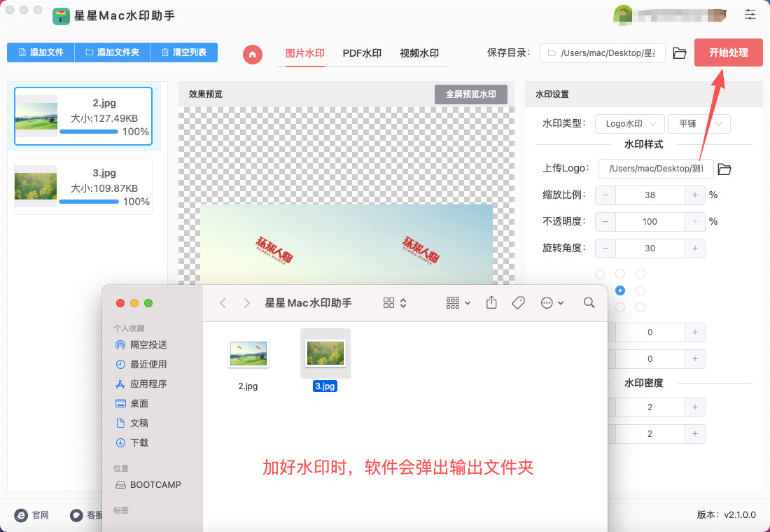Select bottom-center watermark position radio

pos(620,307)
